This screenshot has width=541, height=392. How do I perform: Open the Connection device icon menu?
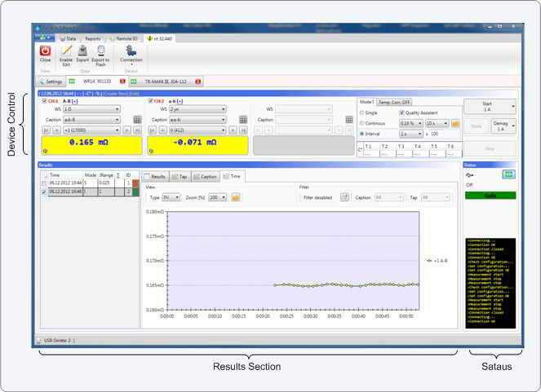pos(131,51)
